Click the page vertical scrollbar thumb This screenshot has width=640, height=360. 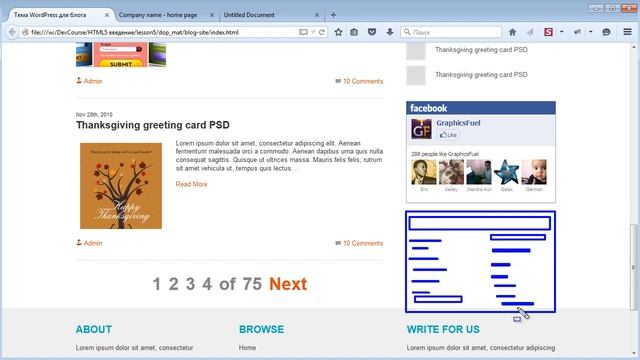click(x=633, y=267)
